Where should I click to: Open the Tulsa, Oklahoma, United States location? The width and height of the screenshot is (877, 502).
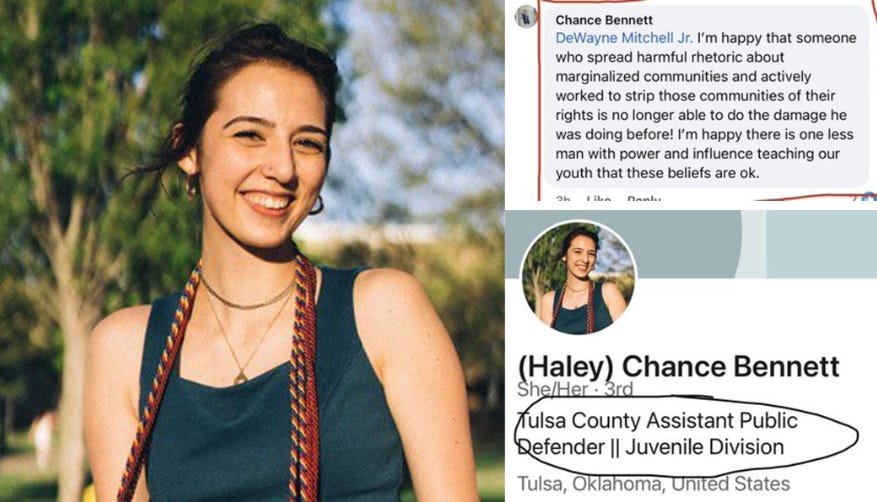[x=653, y=484]
